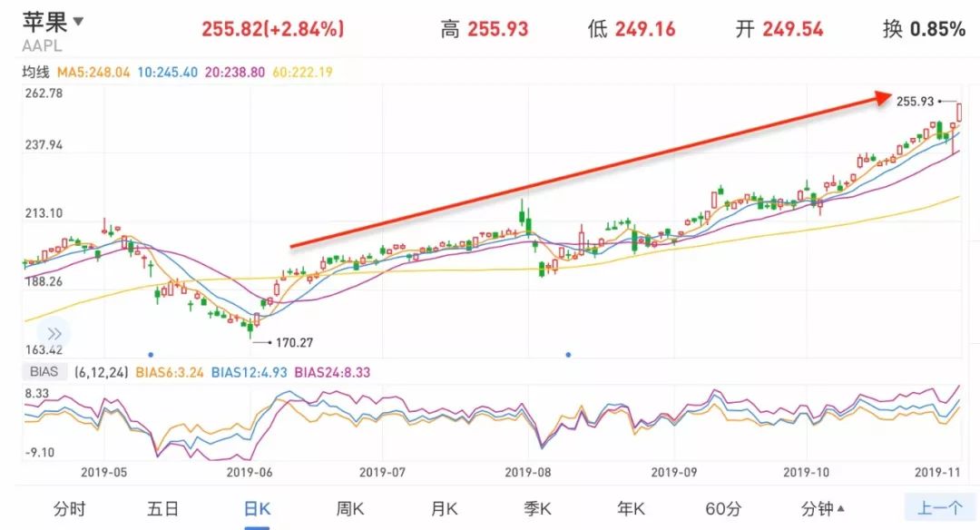Expand the 分钟 interval dropdown
The width and height of the screenshot is (980, 530).
[822, 509]
